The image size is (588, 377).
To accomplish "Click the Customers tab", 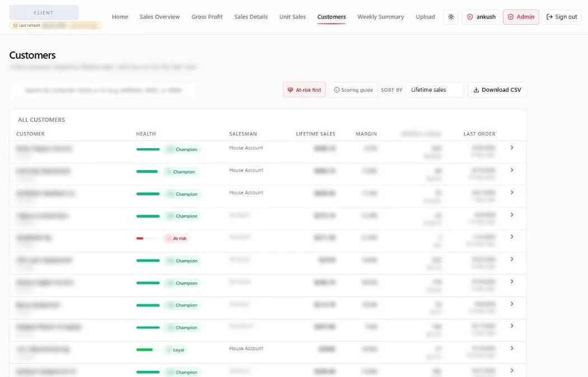I will 332,17.
